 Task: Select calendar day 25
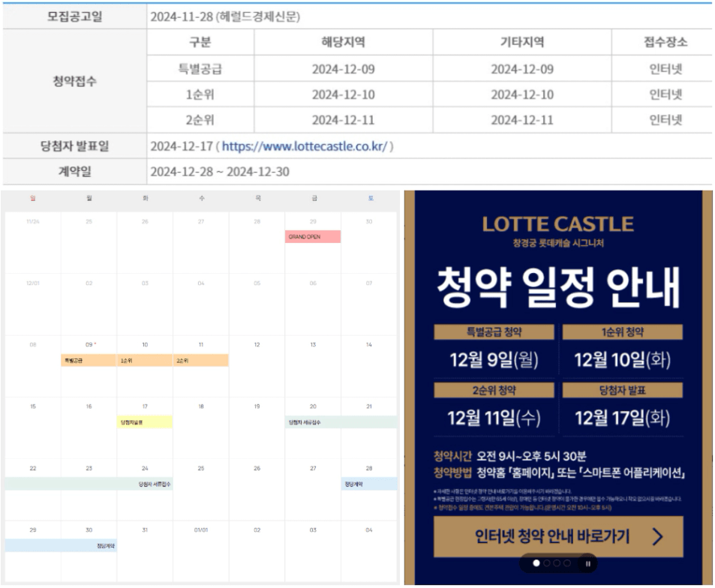(x=200, y=468)
